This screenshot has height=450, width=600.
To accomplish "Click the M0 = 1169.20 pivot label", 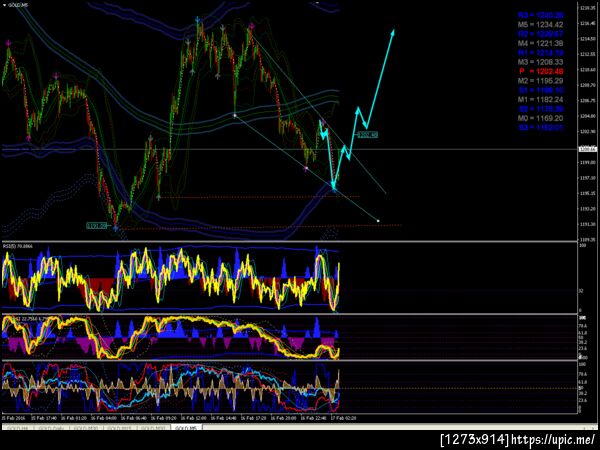I will click(x=540, y=118).
